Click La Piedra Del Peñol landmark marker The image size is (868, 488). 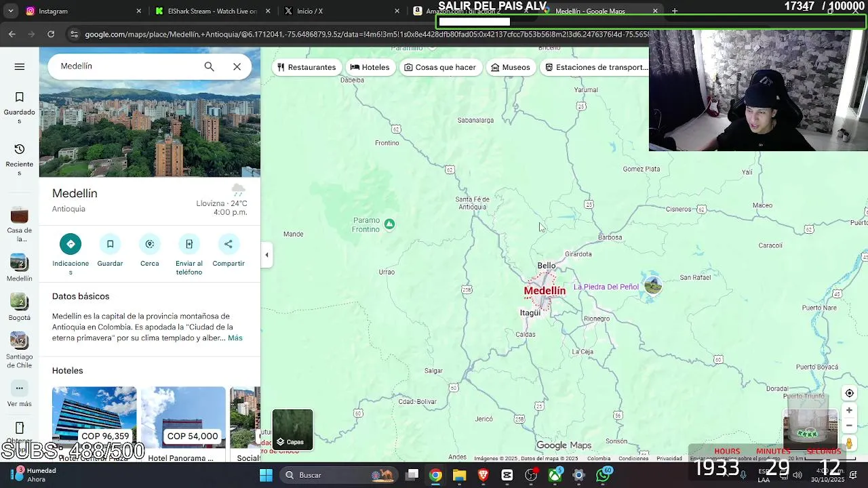coord(653,285)
